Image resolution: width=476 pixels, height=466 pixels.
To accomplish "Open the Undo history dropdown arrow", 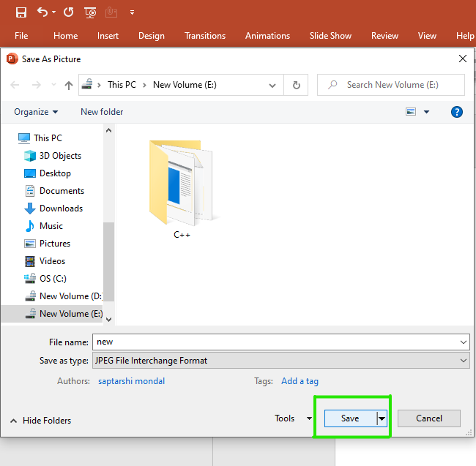I will 53,12.
